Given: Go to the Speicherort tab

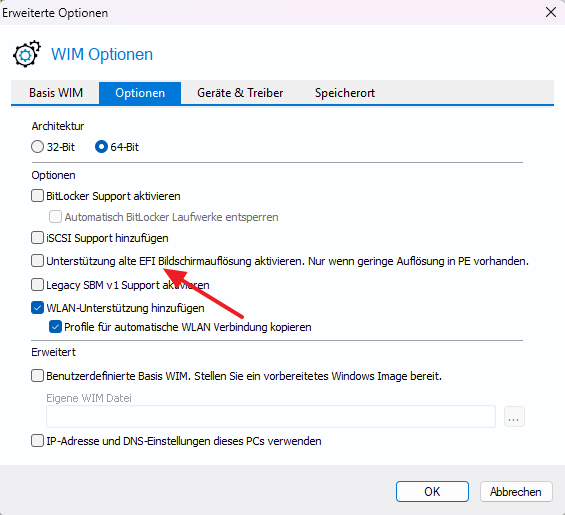Looking at the screenshot, I should (345, 93).
